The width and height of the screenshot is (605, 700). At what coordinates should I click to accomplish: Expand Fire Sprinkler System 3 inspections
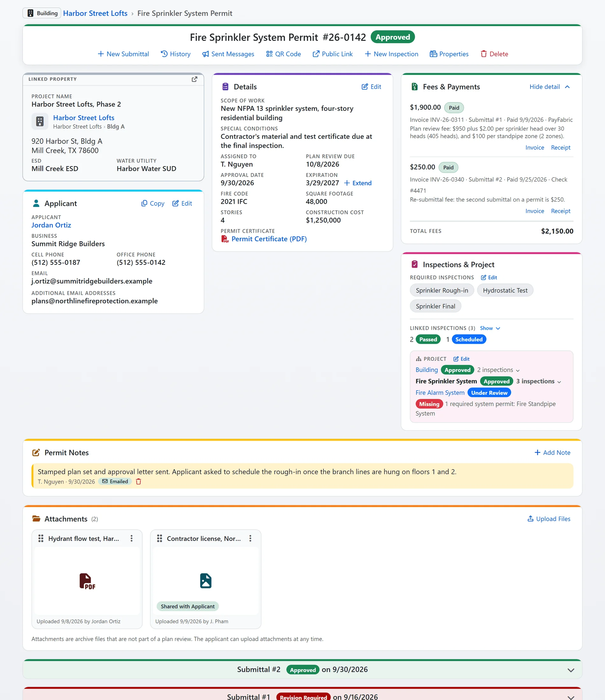[x=539, y=381]
